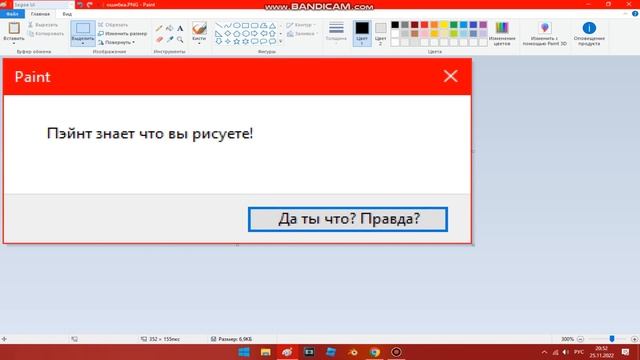Select the Color picker eyedropper tool

tap(169, 39)
